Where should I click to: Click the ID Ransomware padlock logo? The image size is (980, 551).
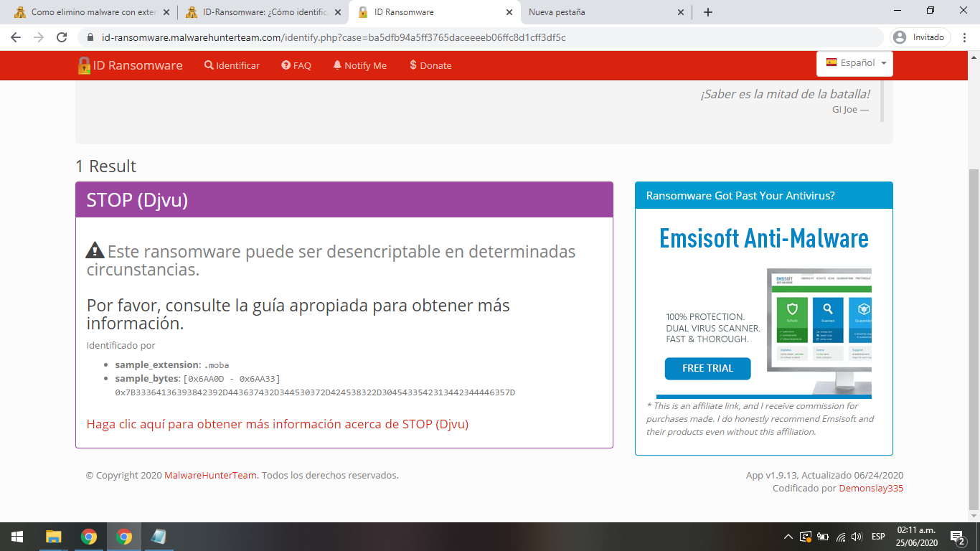84,65
